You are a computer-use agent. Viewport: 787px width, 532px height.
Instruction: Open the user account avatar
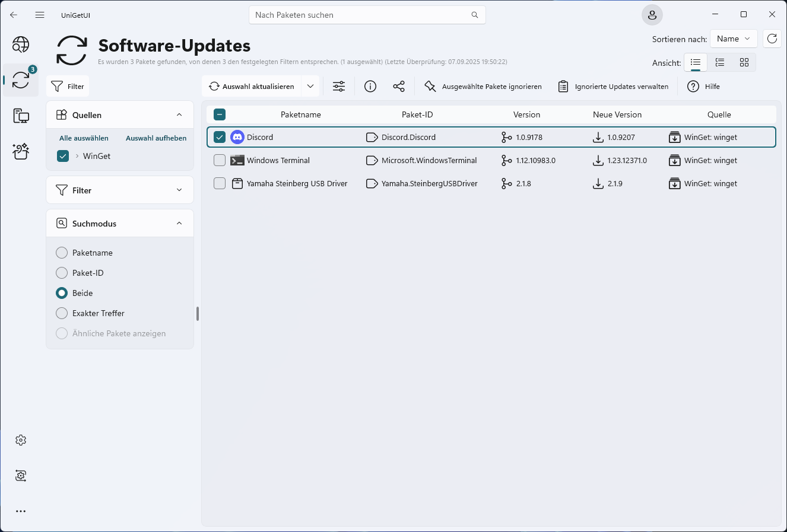click(x=652, y=15)
